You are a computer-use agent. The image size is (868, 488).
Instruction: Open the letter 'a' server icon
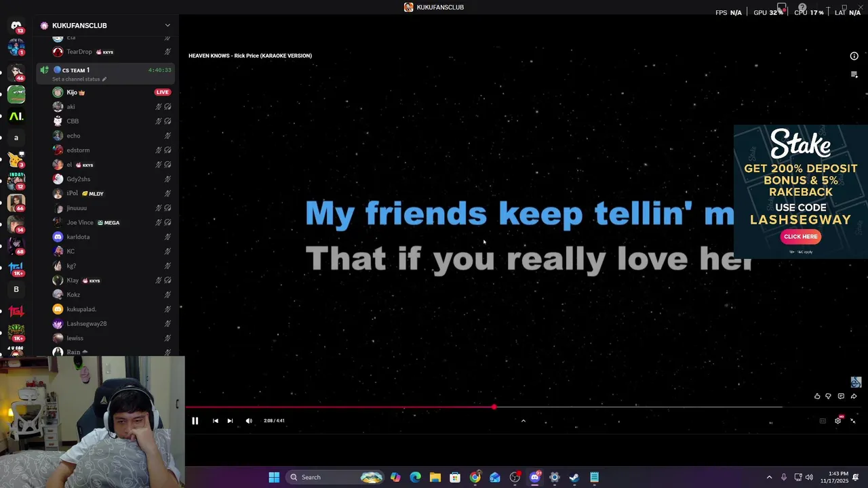coord(16,138)
